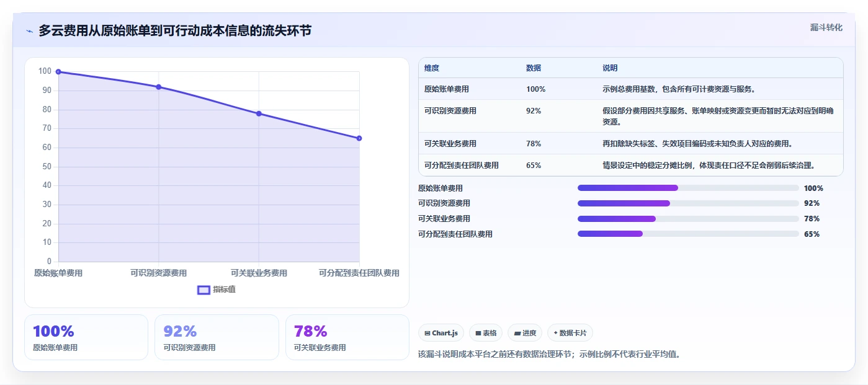Viewport: 868px width, 385px height.
Task: Click the footnote 该漏斗说明成本平台之前
Action: pyautogui.click(x=549, y=355)
